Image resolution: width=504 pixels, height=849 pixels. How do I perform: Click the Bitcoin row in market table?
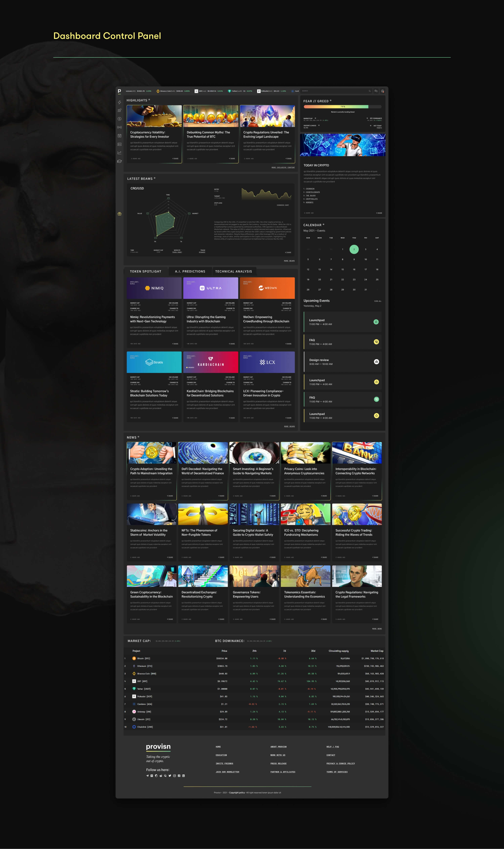[254, 658]
